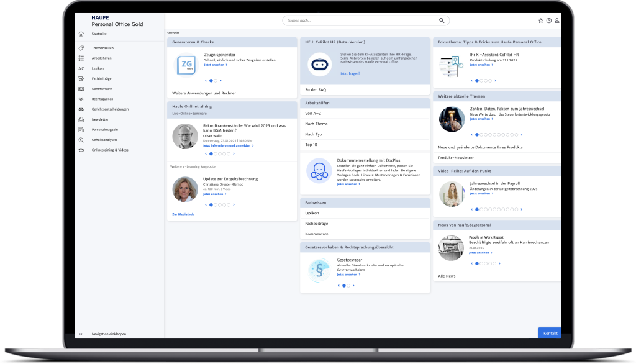This screenshot has height=364, width=636.
Task: Click the Startseite home icon in sidebar
Action: click(81, 34)
